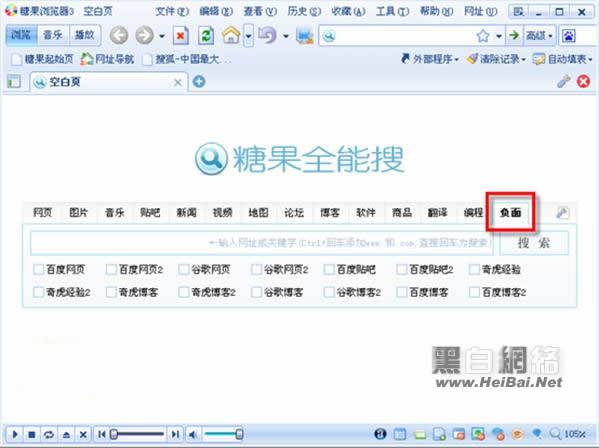Open search settings wrench beside 负面 tab

pyautogui.click(x=563, y=212)
